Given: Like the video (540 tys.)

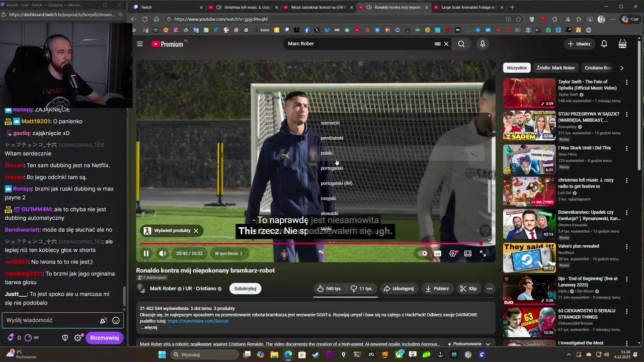Looking at the screenshot, I should click(329, 289).
